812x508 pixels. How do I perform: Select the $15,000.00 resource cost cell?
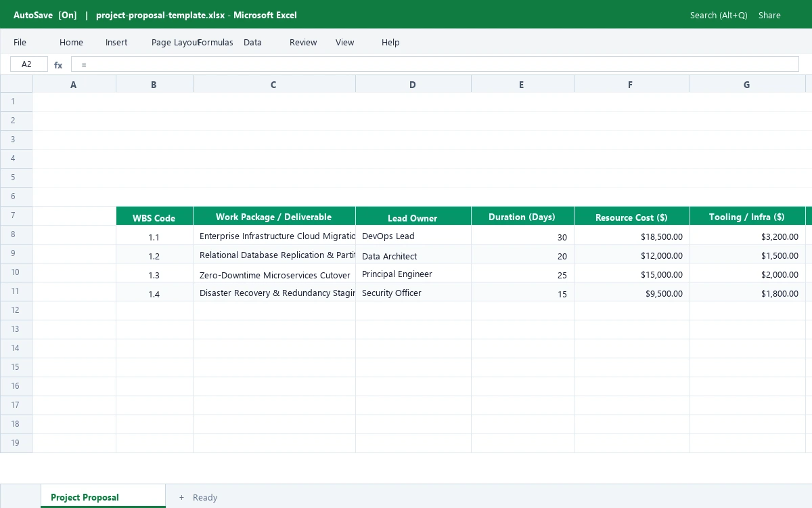coord(632,273)
